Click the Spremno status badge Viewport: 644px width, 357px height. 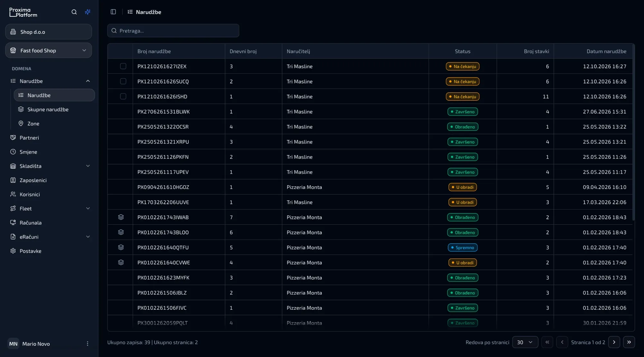[463, 248]
